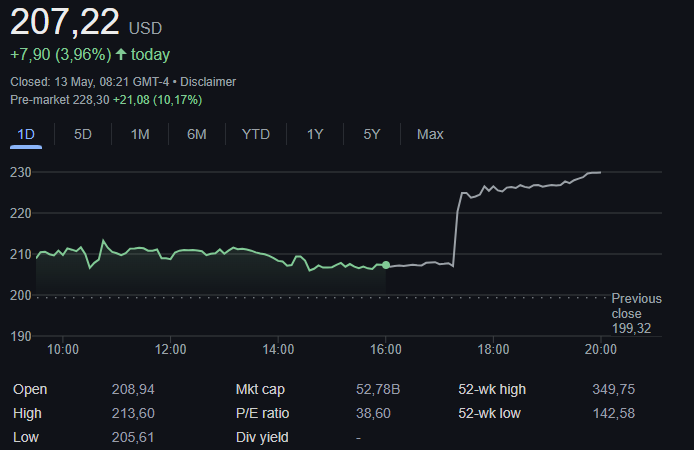Open the Disclaimer link
Image resolution: width=694 pixels, height=450 pixels.
coord(208,82)
